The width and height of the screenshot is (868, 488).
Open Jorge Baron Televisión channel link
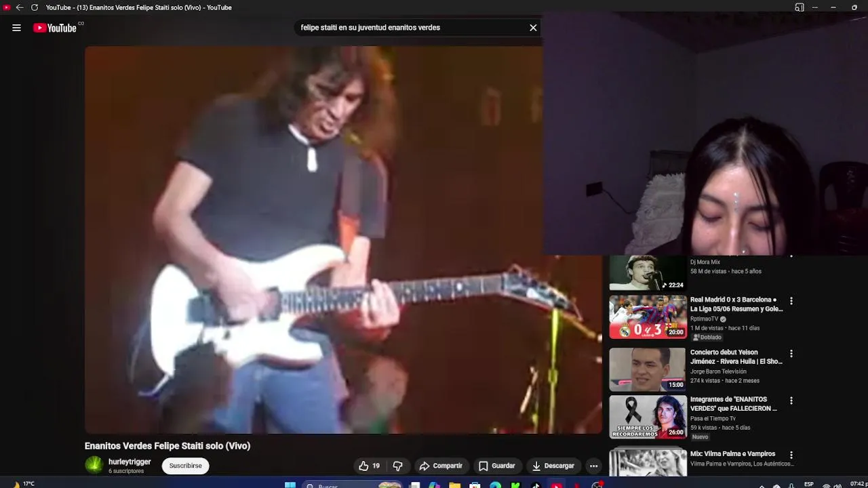tap(718, 371)
